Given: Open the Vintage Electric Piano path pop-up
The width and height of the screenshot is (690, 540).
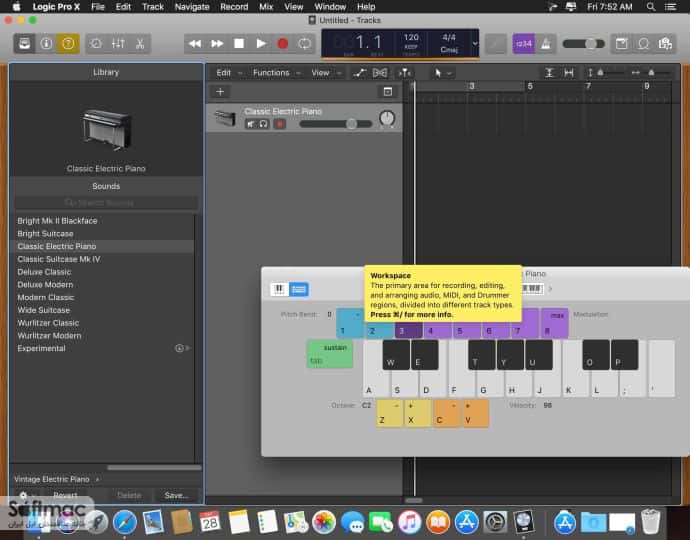Looking at the screenshot, I should click(56, 479).
